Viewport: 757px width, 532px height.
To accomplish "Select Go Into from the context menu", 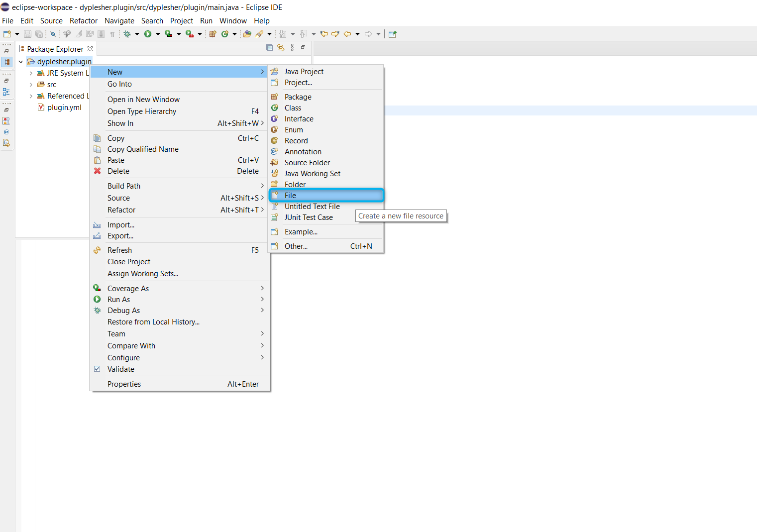I will (x=180, y=84).
